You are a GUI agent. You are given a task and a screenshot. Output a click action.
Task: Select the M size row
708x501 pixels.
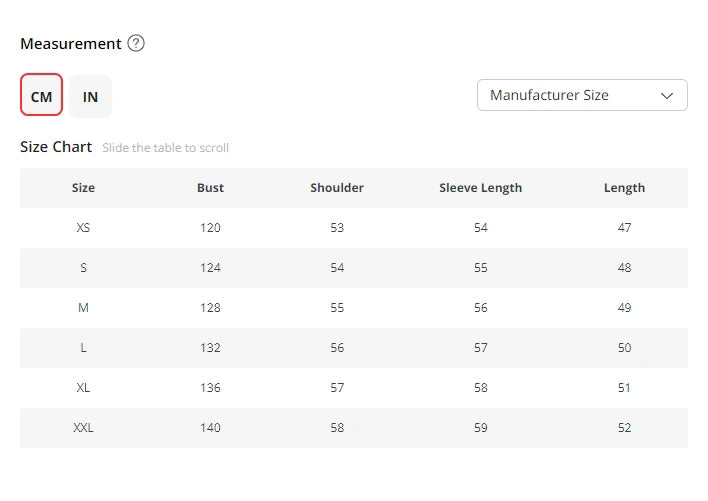(83, 308)
